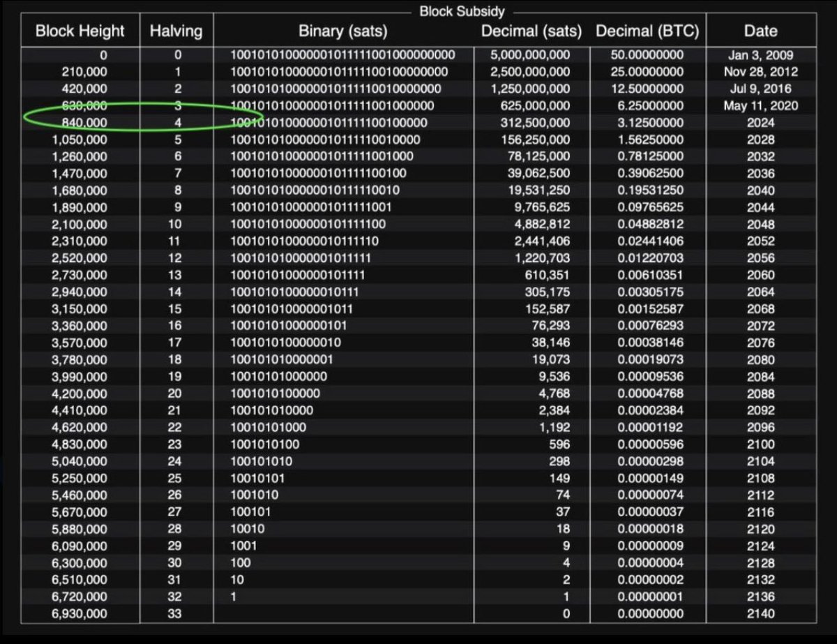The image size is (837, 644).
Task: Select block height 840,000 cell
Action: tap(84, 123)
